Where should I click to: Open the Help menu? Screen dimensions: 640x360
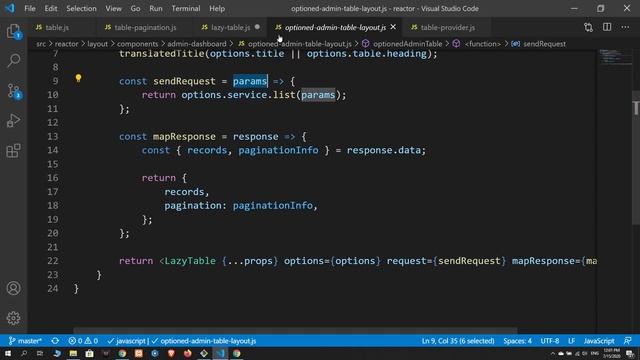point(217,8)
